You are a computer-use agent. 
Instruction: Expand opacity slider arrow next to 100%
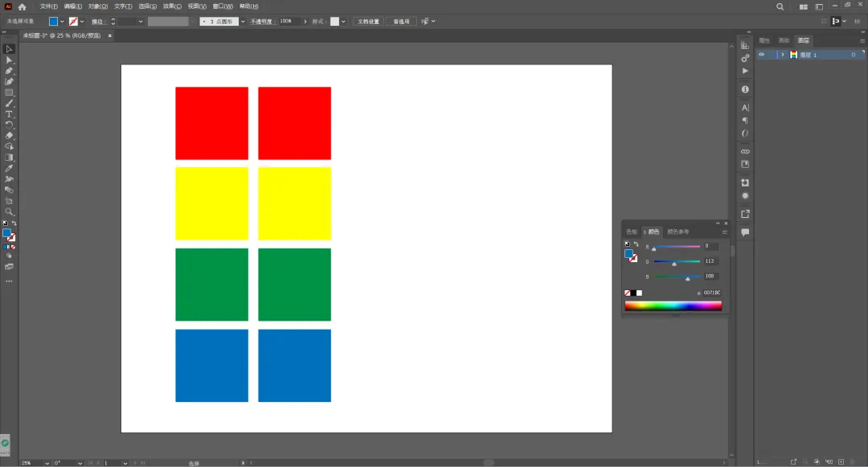pyautogui.click(x=305, y=22)
